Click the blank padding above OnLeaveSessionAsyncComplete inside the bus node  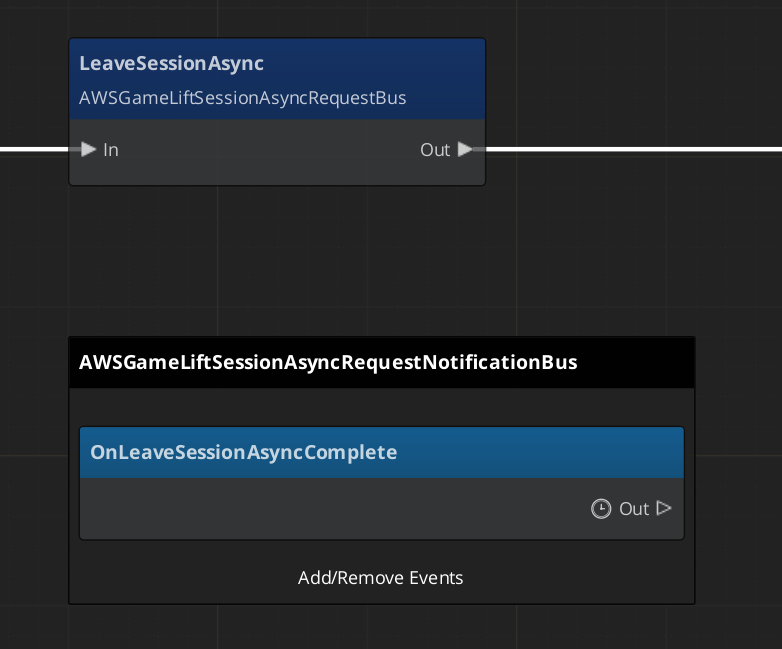click(380, 407)
